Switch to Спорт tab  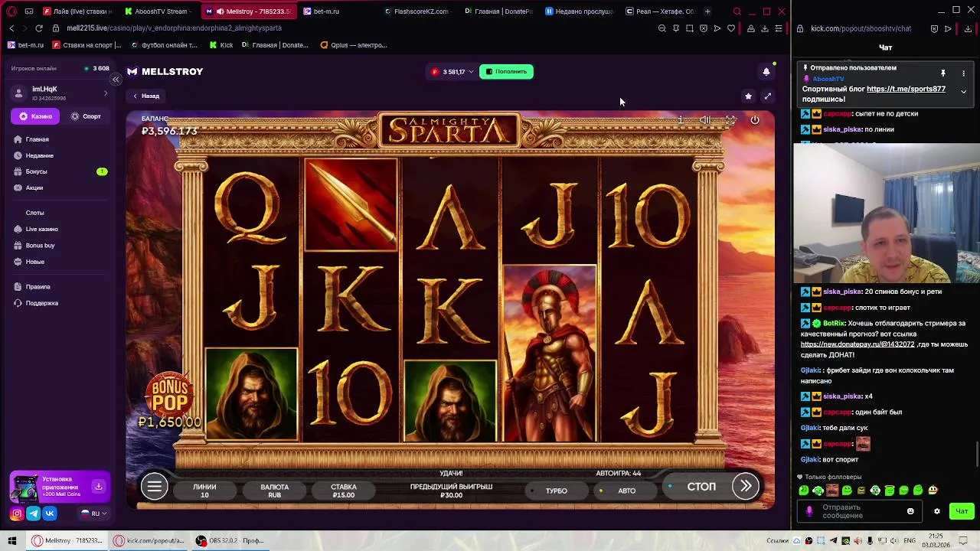(86, 116)
